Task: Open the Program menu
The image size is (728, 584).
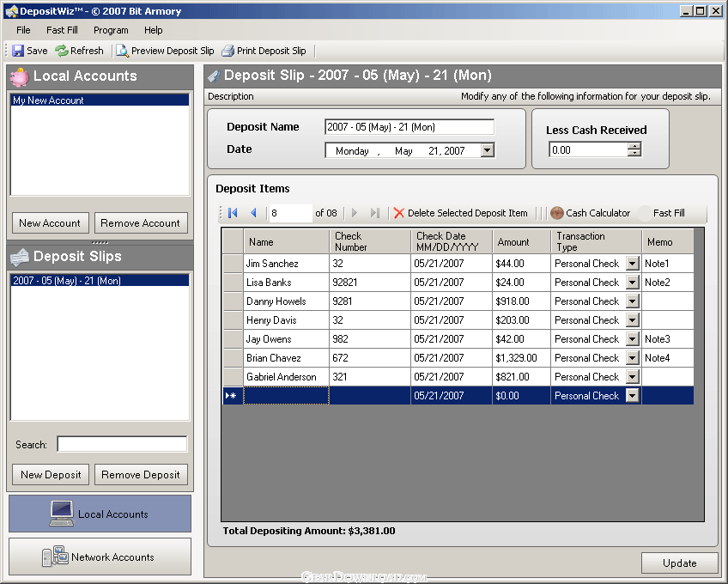Action: tap(111, 30)
